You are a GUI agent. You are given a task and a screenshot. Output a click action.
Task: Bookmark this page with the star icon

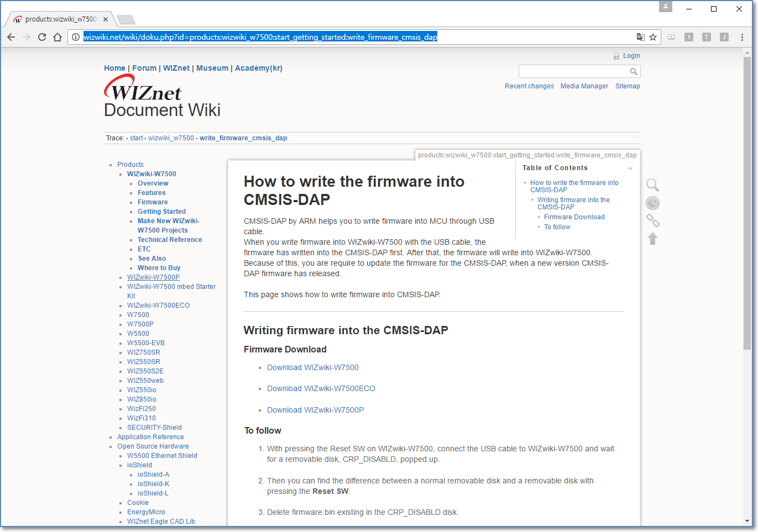[x=653, y=37]
